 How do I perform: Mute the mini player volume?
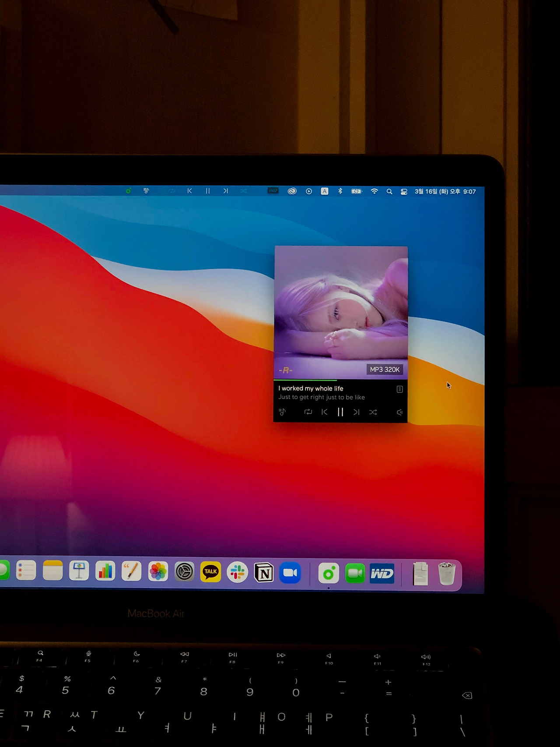(x=399, y=412)
